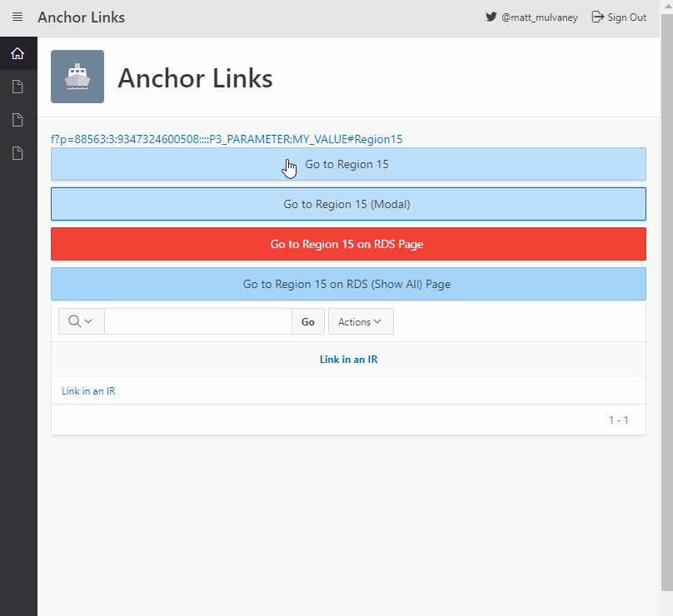The width and height of the screenshot is (673, 616).
Task: Open the third page icon in sidebar
Action: click(x=17, y=153)
